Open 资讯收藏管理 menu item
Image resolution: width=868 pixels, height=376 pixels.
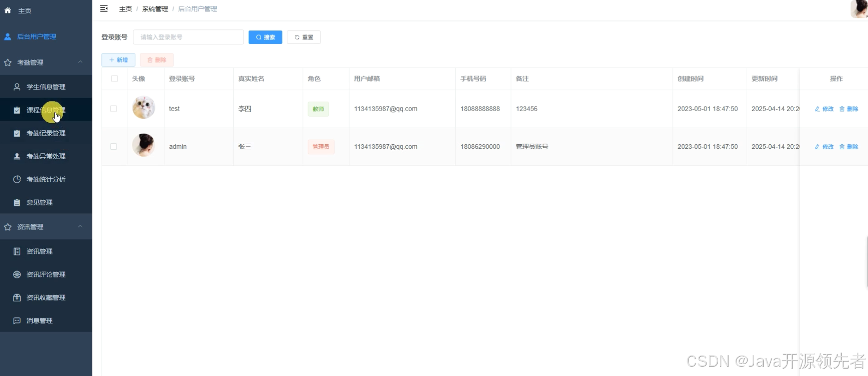46,297
